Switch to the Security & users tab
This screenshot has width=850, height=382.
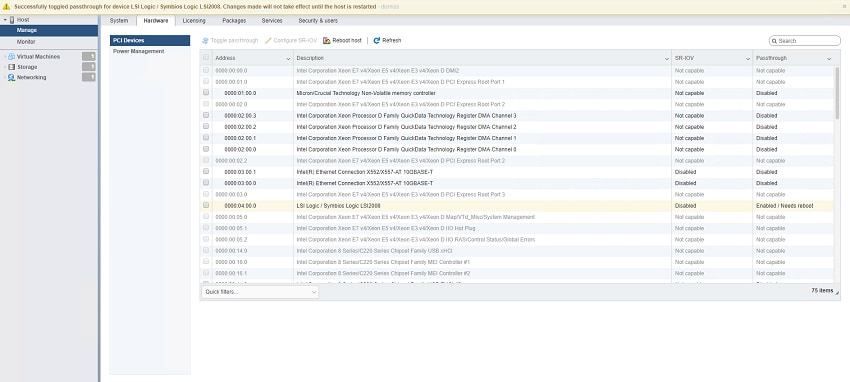coord(318,21)
